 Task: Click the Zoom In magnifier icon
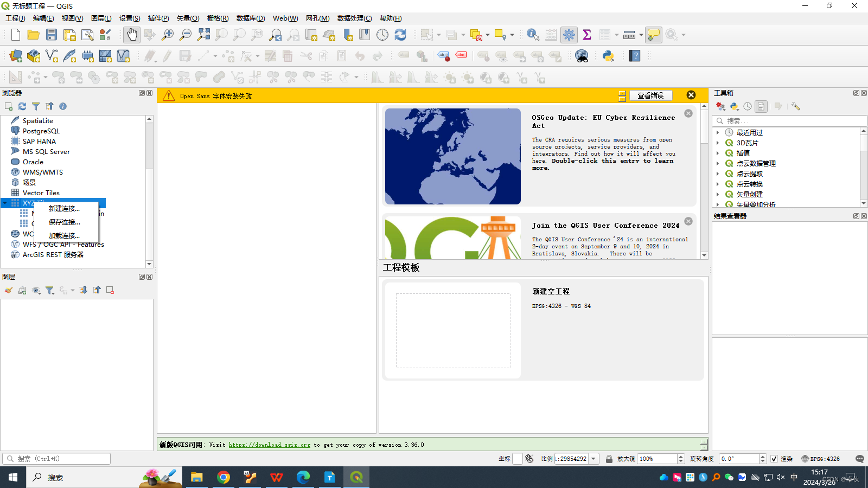[x=168, y=35]
